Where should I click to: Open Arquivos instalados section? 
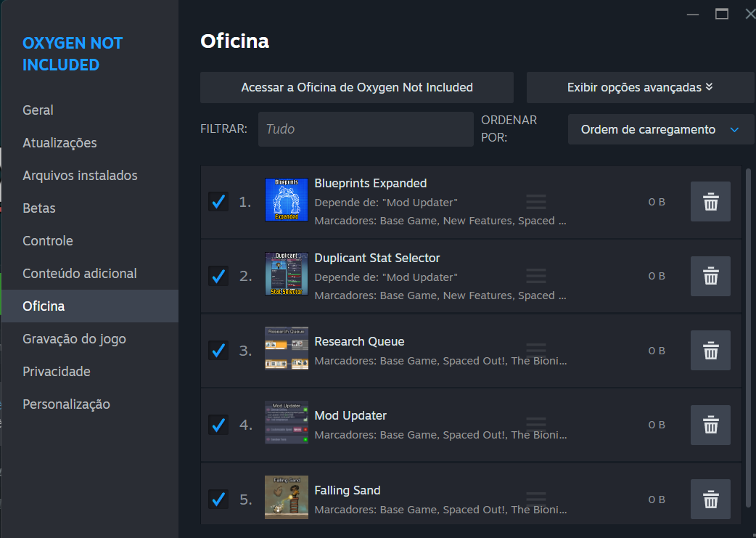89,176
